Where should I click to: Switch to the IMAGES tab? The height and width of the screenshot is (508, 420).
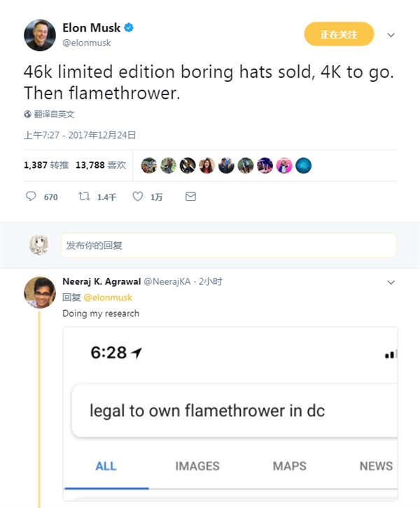click(197, 466)
